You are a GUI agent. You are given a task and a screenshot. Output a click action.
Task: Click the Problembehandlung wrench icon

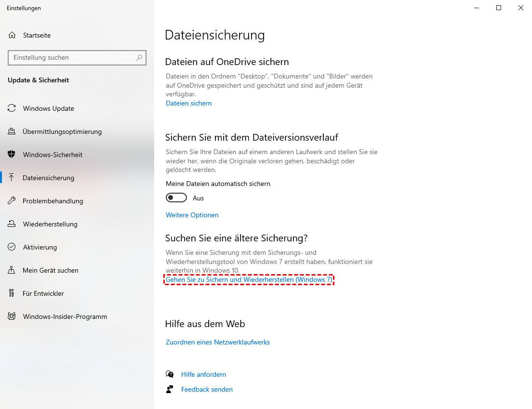click(x=12, y=201)
